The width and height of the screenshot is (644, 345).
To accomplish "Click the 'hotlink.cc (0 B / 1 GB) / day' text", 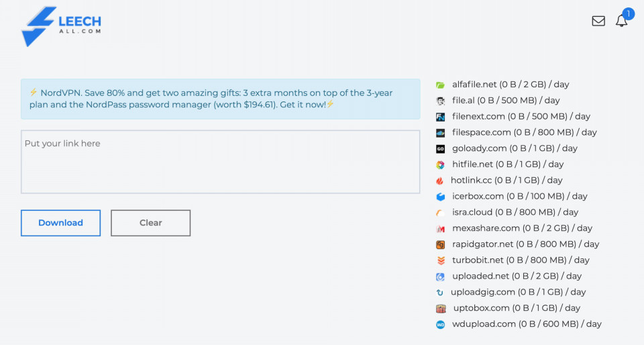I will coord(506,181).
